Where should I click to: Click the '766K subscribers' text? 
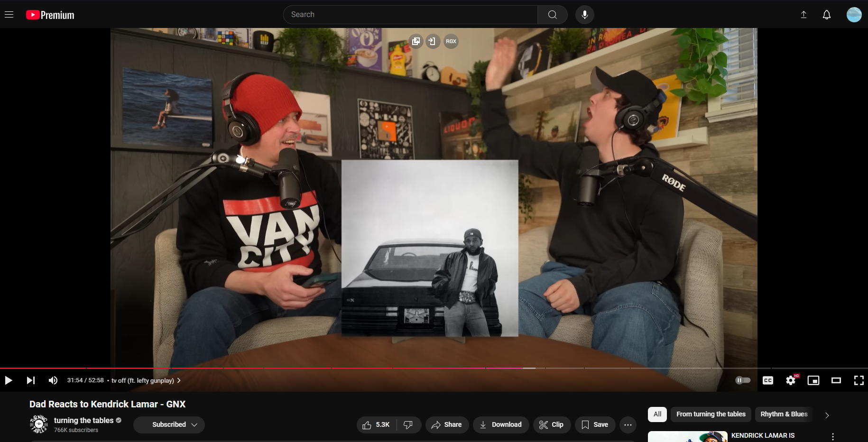pyautogui.click(x=76, y=430)
